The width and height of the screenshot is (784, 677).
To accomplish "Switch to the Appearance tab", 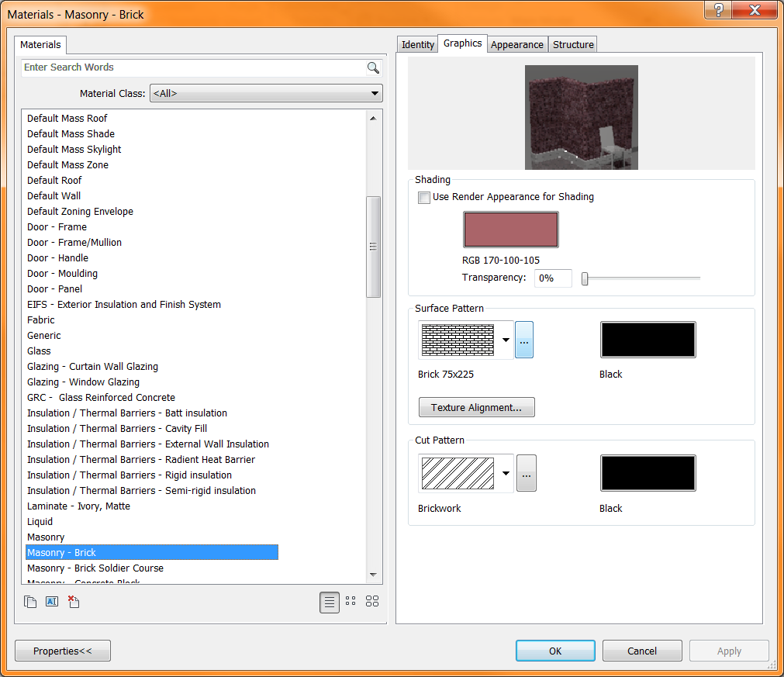I will tap(516, 44).
